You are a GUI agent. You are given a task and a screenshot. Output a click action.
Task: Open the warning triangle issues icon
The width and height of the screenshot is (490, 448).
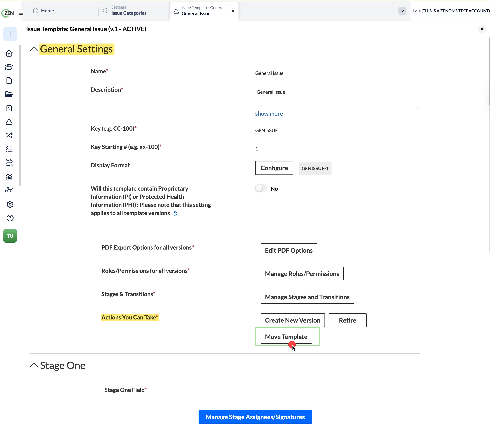point(9,122)
